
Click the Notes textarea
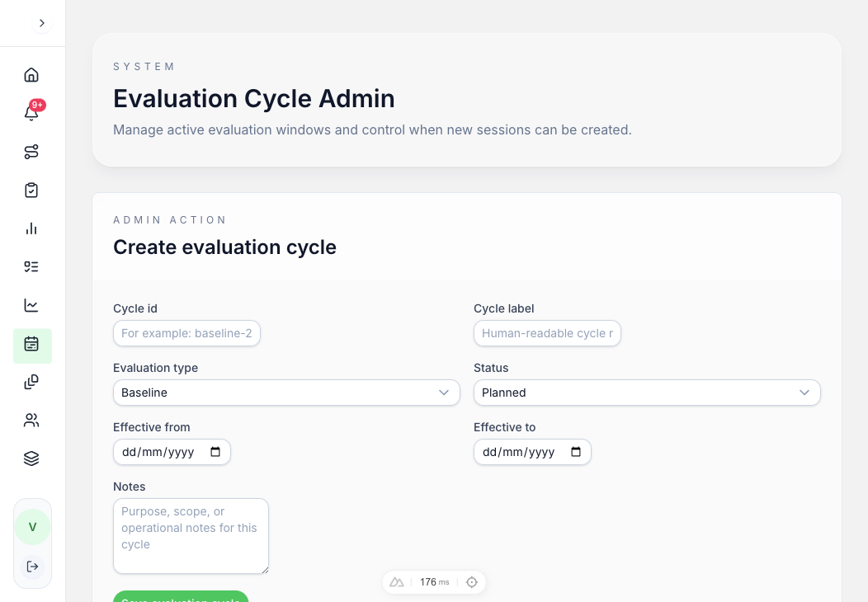coord(191,535)
